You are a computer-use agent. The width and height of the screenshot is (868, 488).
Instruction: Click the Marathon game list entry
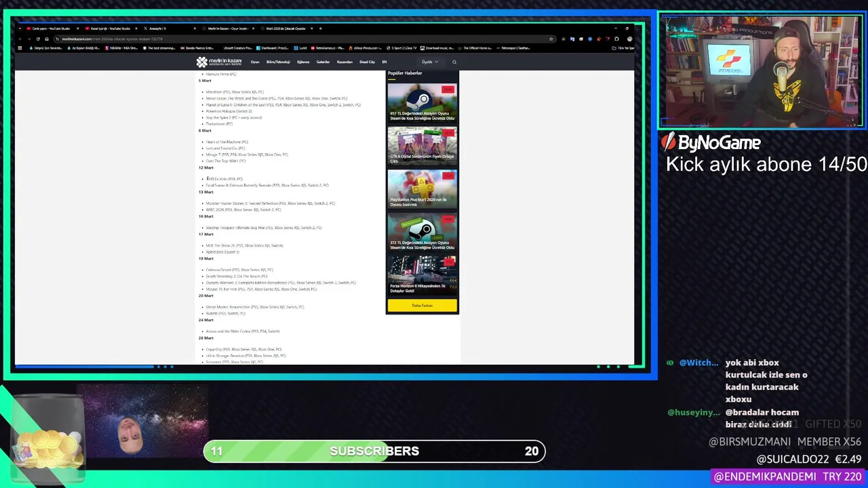click(235, 91)
